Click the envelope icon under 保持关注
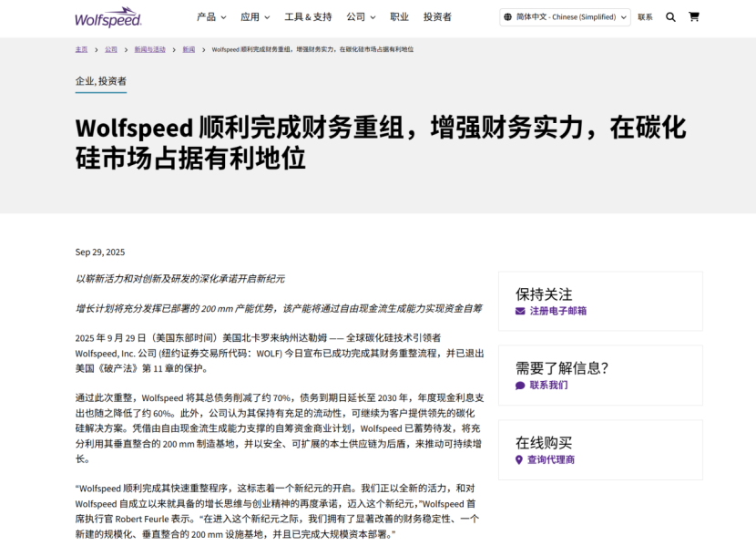 (x=520, y=311)
